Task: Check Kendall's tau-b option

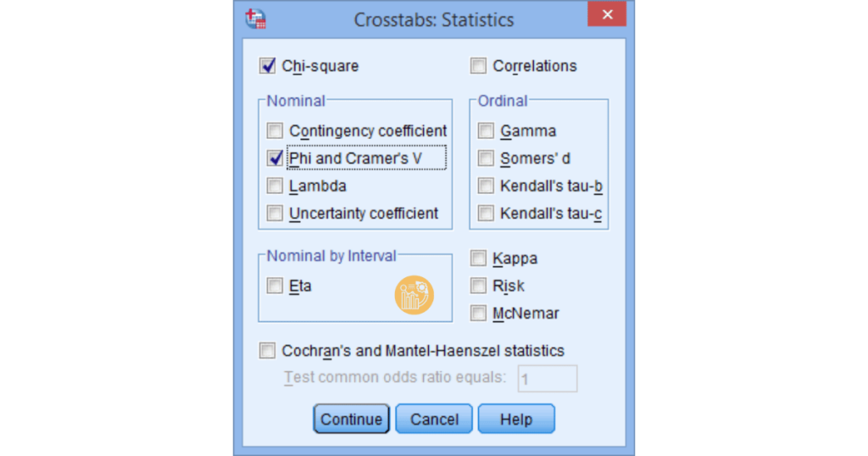Action: [x=486, y=186]
